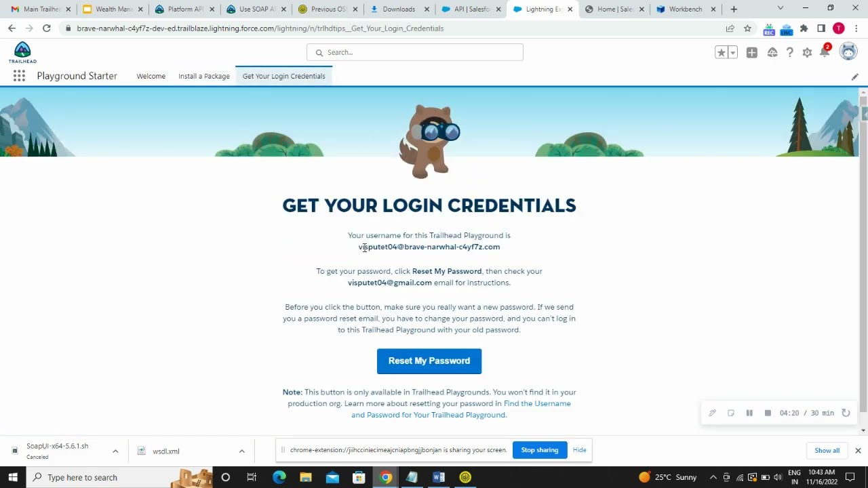
Task: Select the username visputet04@brave-narwhal text
Action: pyautogui.click(x=429, y=247)
